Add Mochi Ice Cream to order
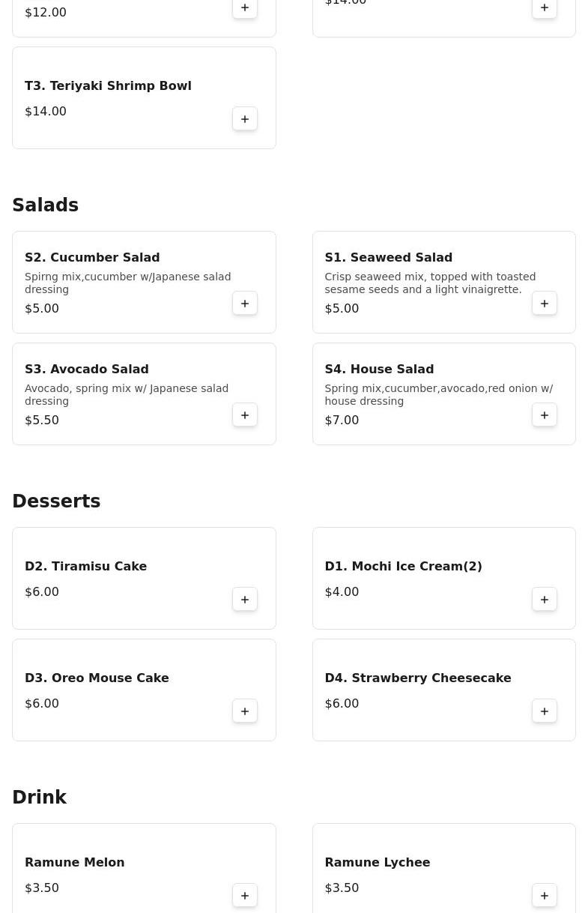The image size is (588, 913). (x=545, y=600)
